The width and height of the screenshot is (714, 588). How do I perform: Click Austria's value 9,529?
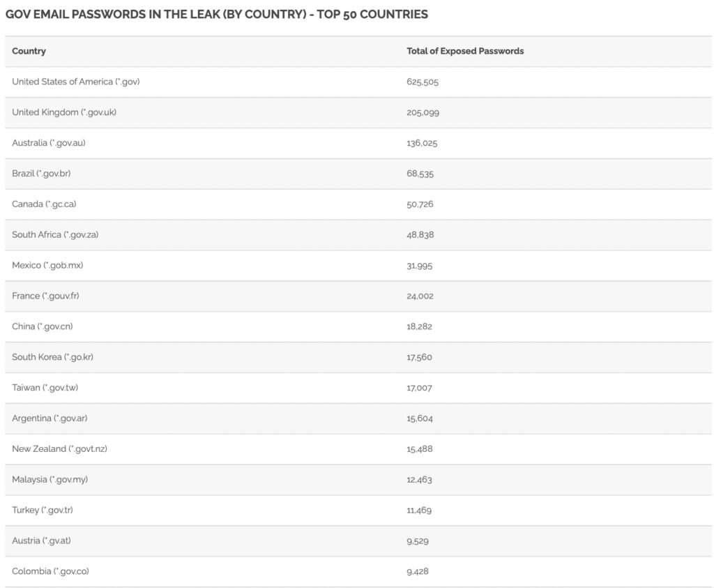tap(417, 541)
